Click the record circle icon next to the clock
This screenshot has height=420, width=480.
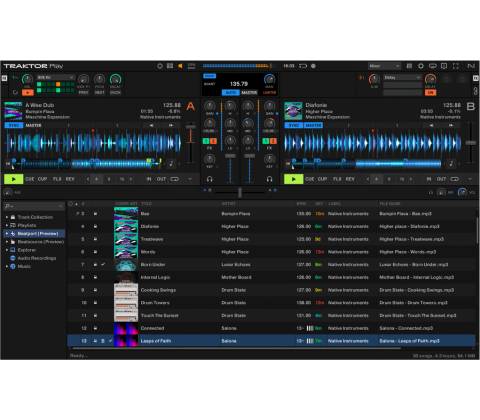pyautogui.click(x=313, y=66)
